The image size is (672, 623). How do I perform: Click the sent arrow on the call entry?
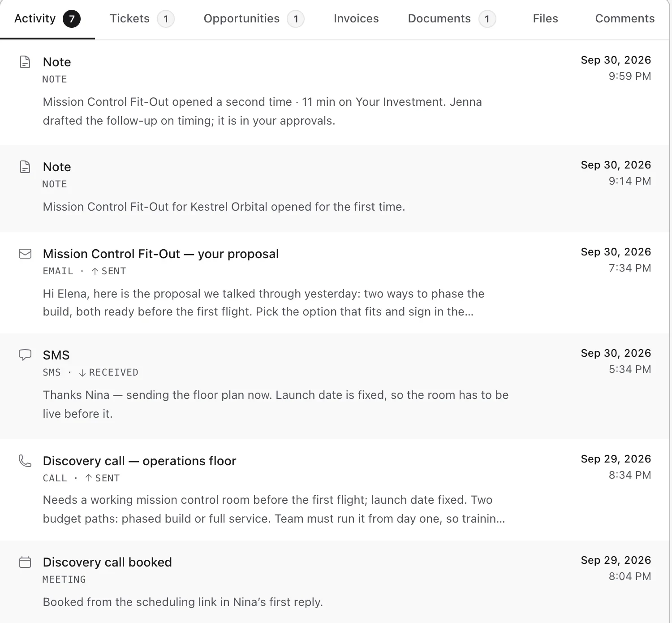pos(88,478)
